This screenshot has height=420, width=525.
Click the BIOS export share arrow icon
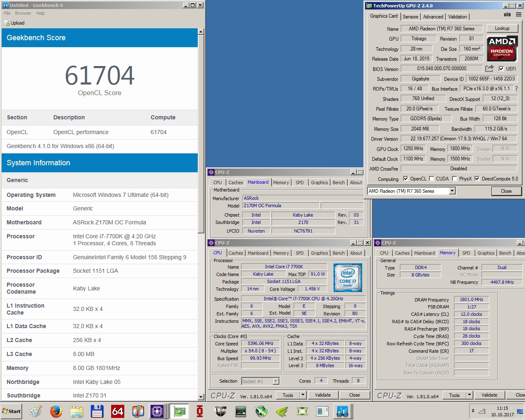[x=489, y=68]
